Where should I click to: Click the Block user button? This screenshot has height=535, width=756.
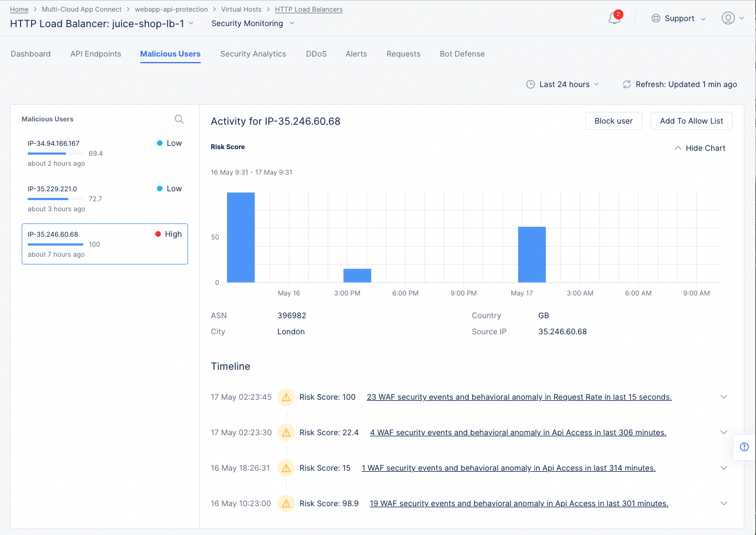[613, 121]
